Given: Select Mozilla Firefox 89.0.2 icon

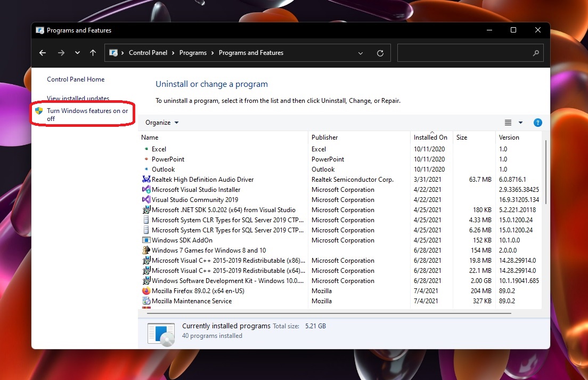Looking at the screenshot, I should pyautogui.click(x=146, y=290).
